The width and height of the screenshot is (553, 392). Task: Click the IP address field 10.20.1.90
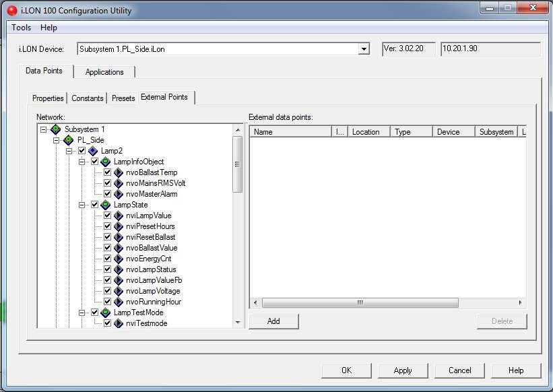[490, 49]
